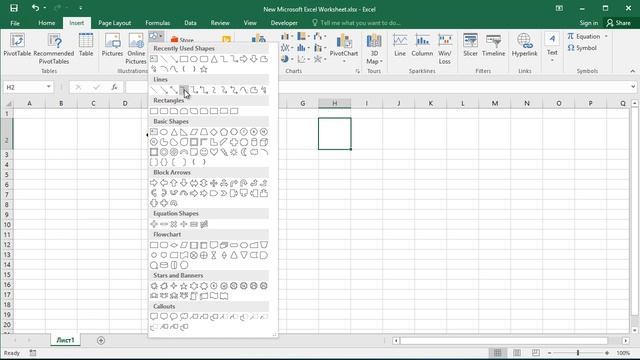Open the File tab
The height and width of the screenshot is (360, 640).
pyautogui.click(x=15, y=23)
